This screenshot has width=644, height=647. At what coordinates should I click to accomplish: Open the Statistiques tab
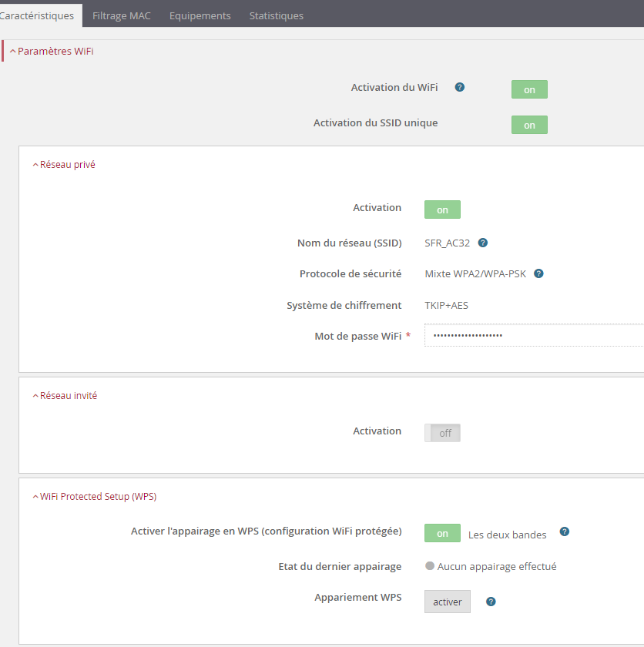coord(276,15)
